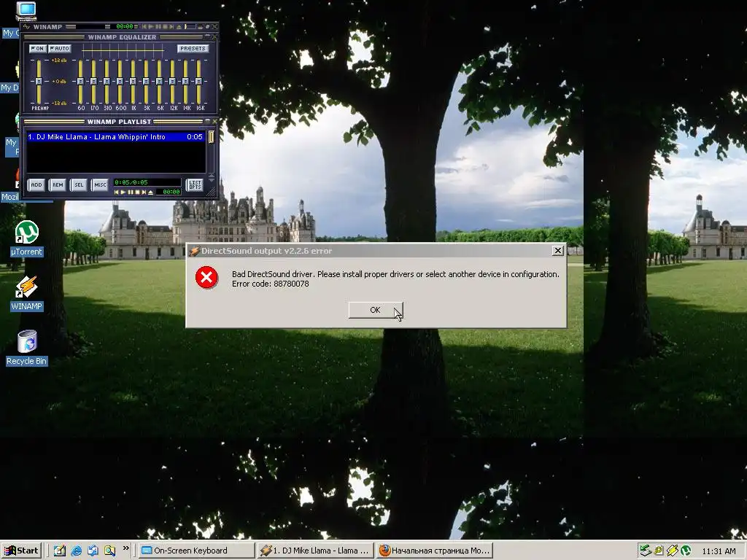
Task: Click the eject icon in playlist mini controls
Action: pos(150,192)
